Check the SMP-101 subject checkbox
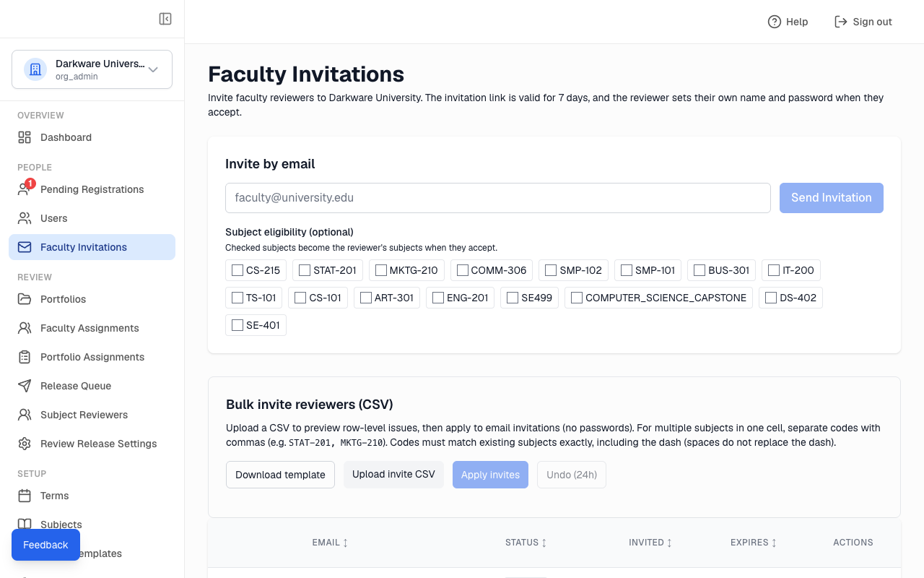This screenshot has height=578, width=924. (x=627, y=270)
